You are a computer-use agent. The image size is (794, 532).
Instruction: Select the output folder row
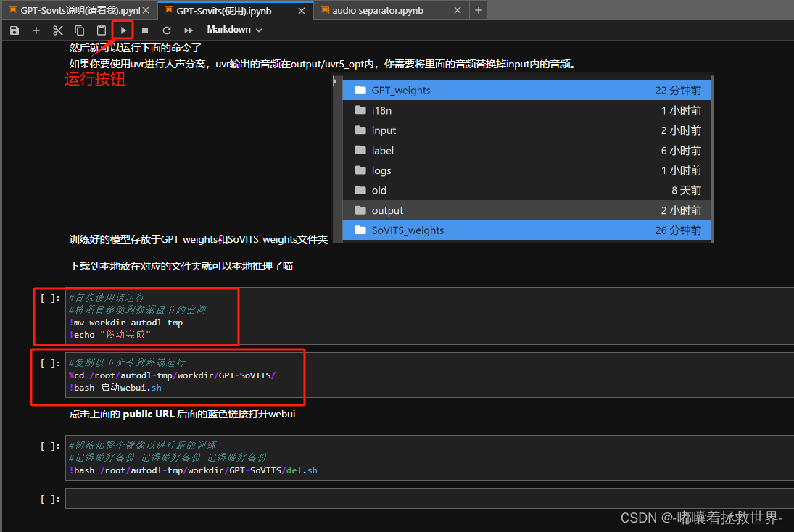[526, 210]
